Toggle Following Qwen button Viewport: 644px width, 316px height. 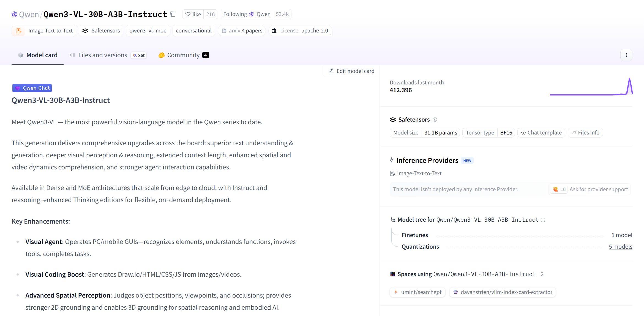tap(247, 14)
